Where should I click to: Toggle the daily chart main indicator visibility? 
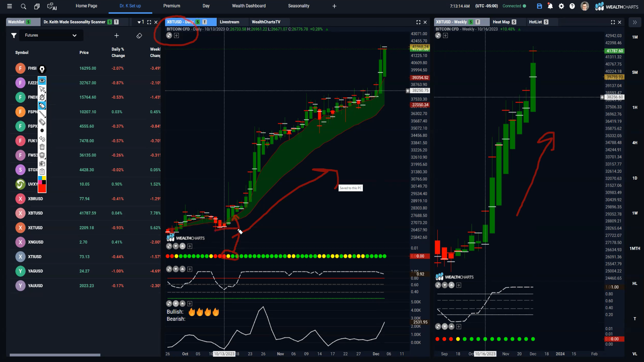coord(169,36)
